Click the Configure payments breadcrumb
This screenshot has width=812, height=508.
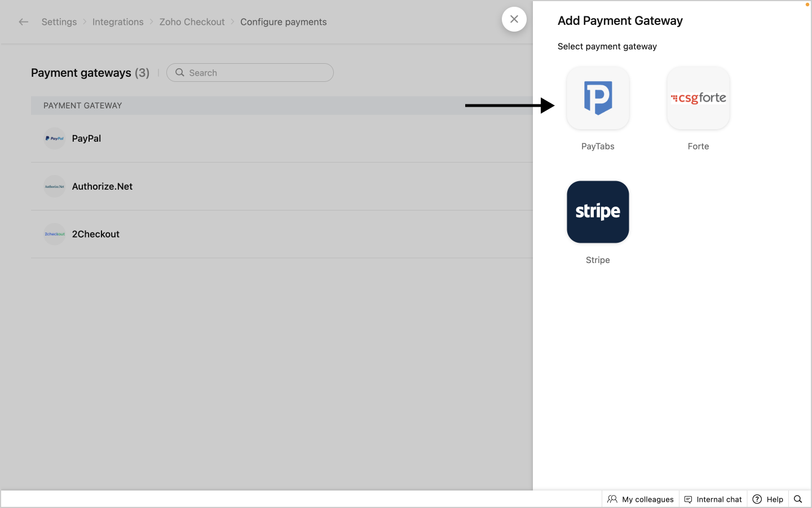(284, 22)
